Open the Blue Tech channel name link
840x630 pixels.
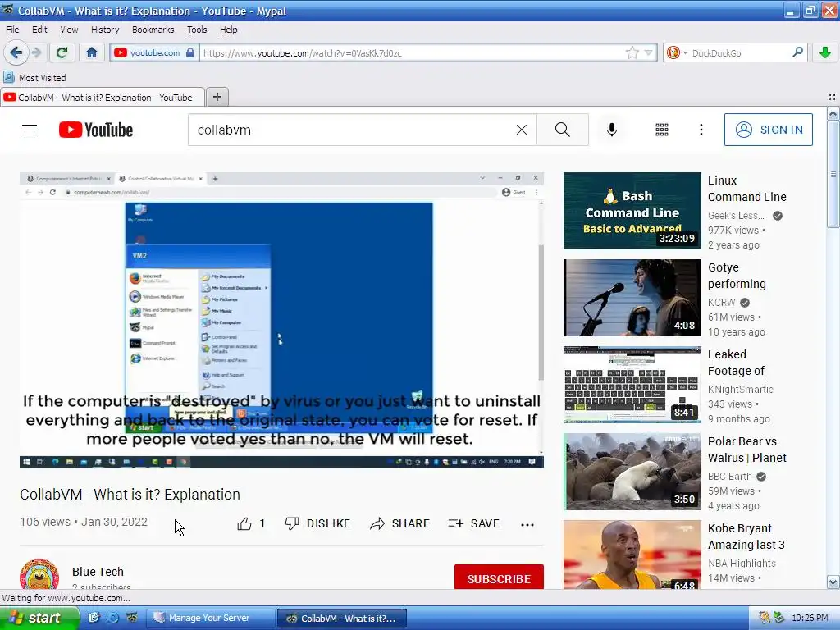tap(98, 572)
